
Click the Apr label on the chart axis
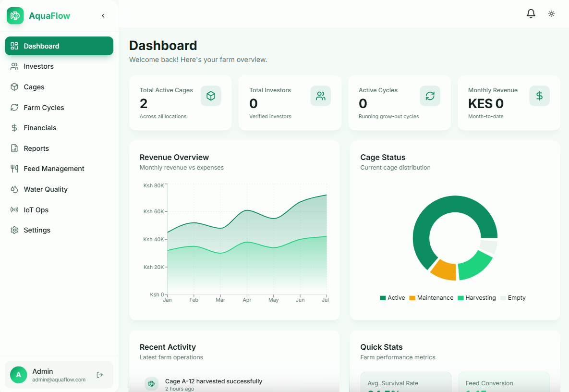[x=247, y=300]
